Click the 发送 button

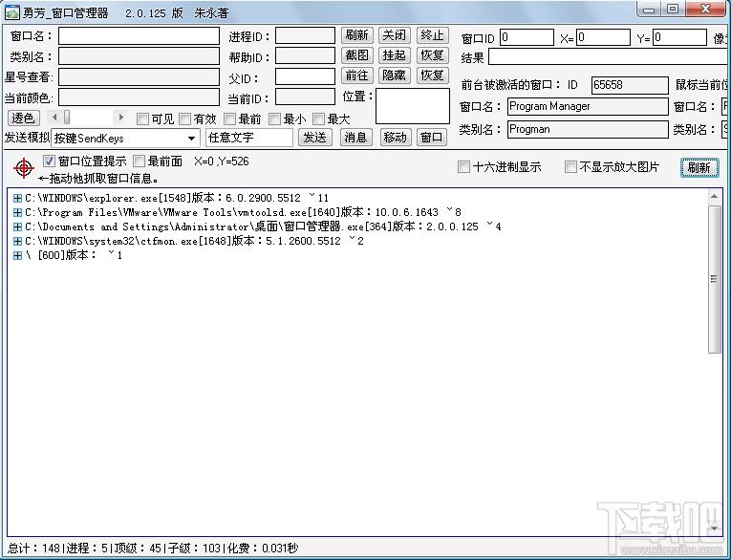click(315, 138)
